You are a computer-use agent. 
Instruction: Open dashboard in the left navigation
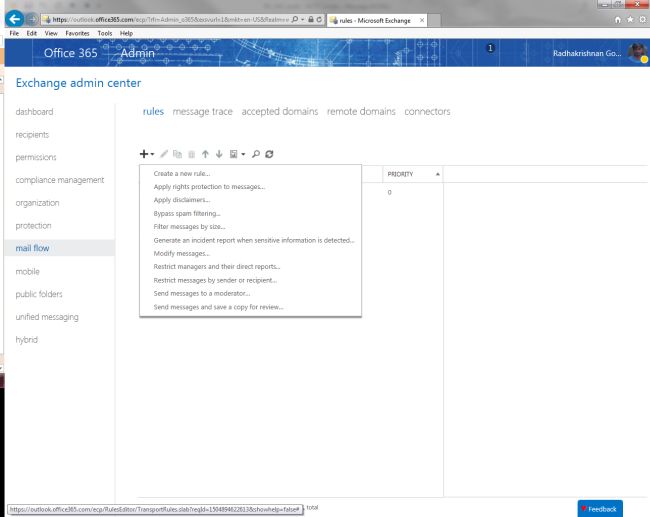tap(34, 112)
